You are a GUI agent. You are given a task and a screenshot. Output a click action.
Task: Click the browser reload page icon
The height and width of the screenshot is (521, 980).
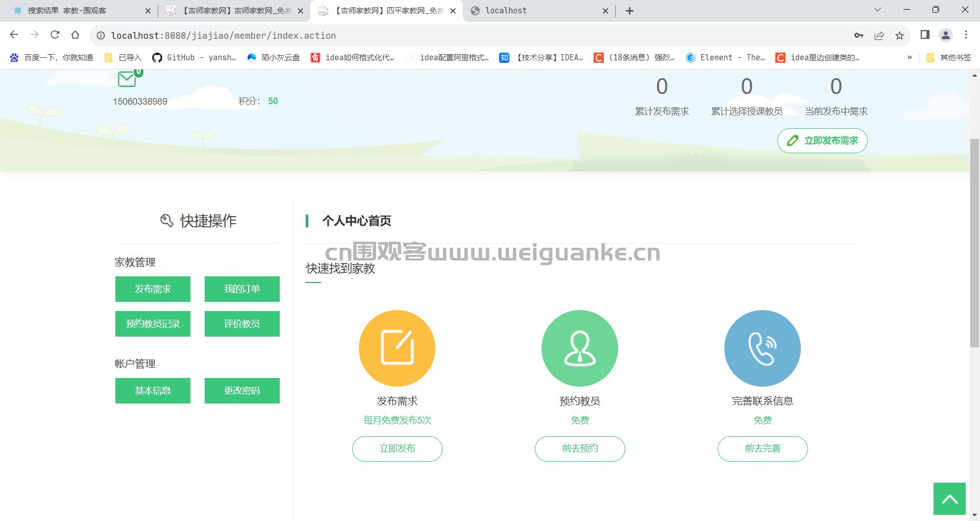click(x=55, y=35)
